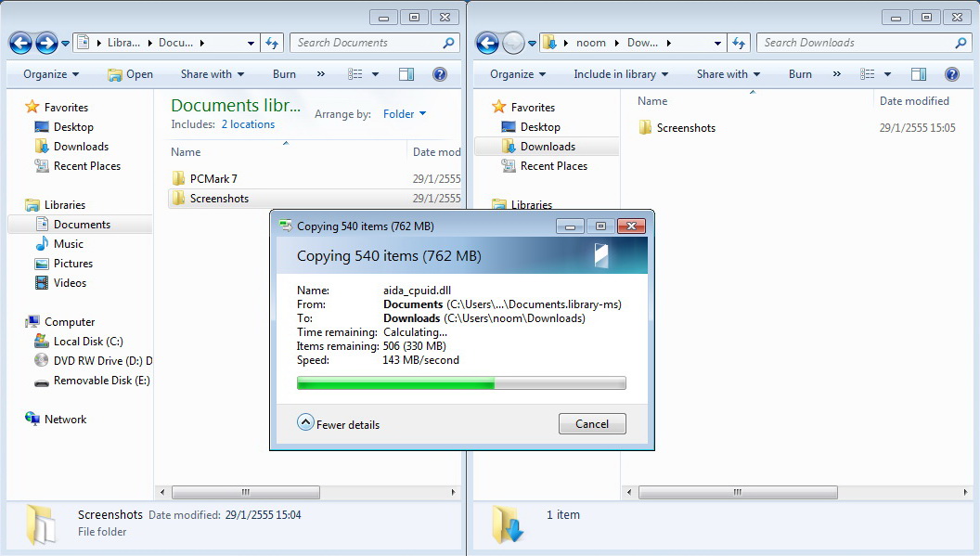The height and width of the screenshot is (556, 980).
Task: Open the 2 locations link
Action: tap(248, 124)
